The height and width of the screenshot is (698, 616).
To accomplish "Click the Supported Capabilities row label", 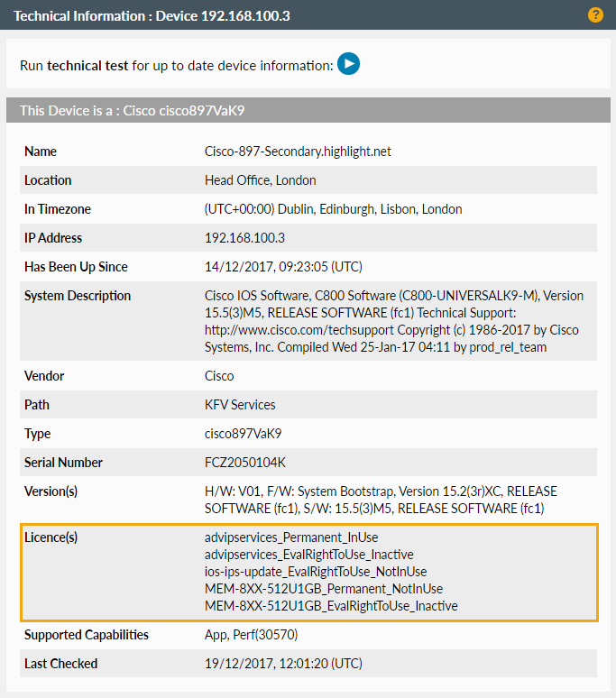I will [x=87, y=635].
